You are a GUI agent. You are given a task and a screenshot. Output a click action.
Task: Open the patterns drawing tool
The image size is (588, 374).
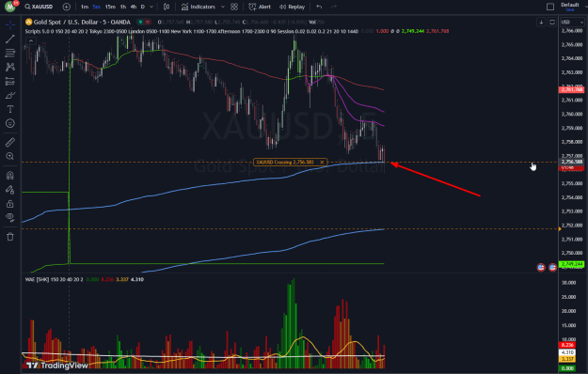(10, 67)
